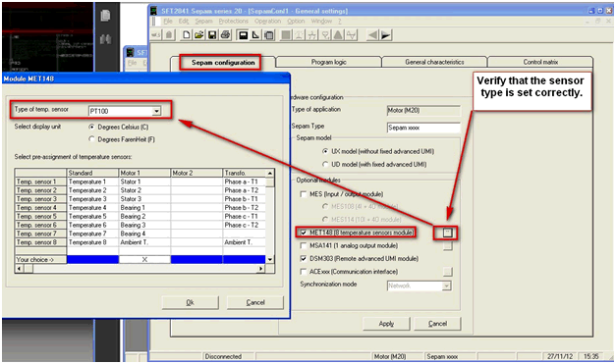This screenshot has width=616, height=364.
Task: Open the ? help menu
Action: point(340,22)
